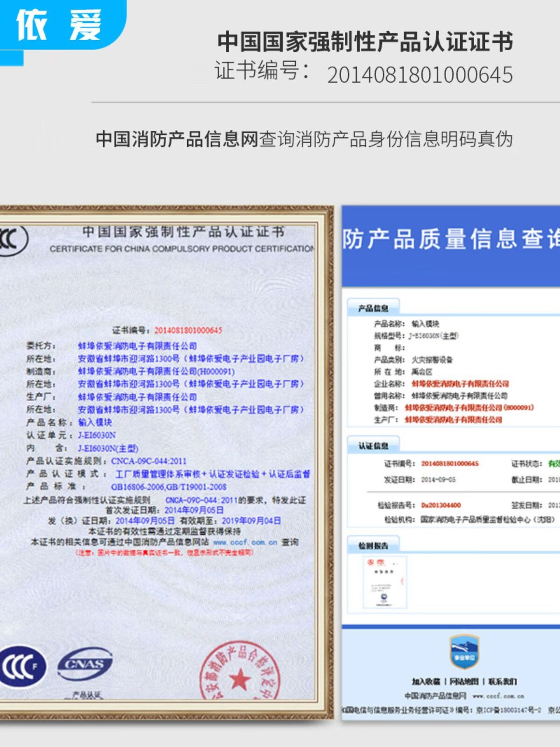
Task: Open the 产品信息 section tab
Action: [373, 308]
